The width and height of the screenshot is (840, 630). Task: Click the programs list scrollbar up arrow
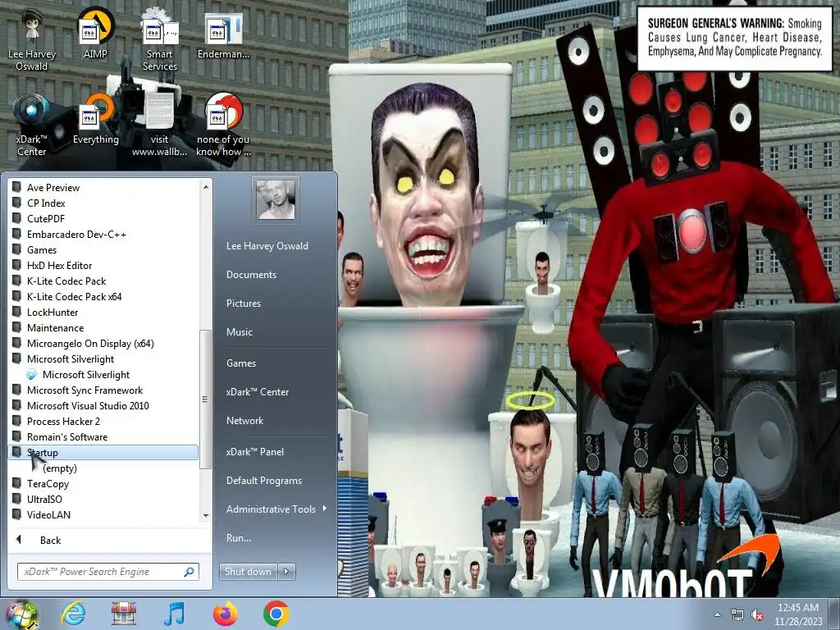(x=206, y=186)
